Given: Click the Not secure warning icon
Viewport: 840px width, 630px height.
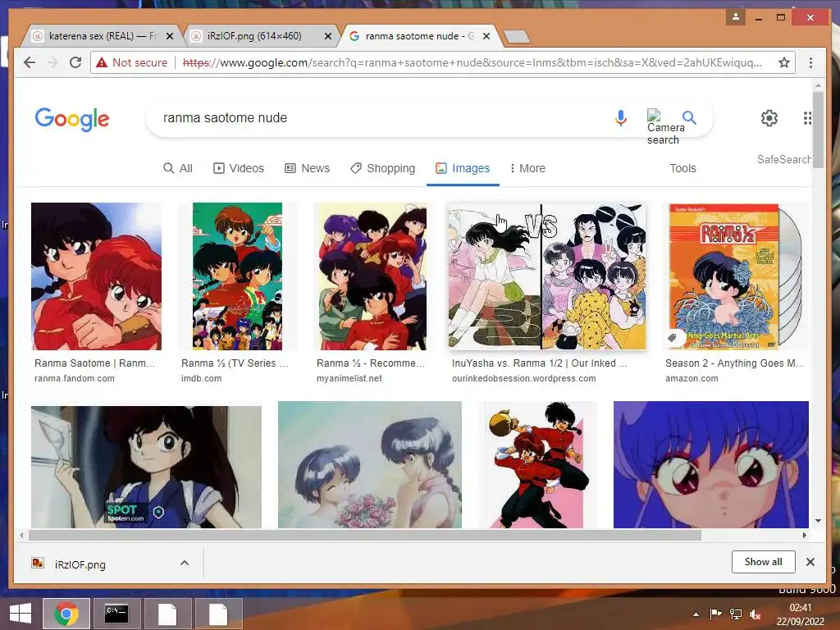Looking at the screenshot, I should [x=102, y=62].
